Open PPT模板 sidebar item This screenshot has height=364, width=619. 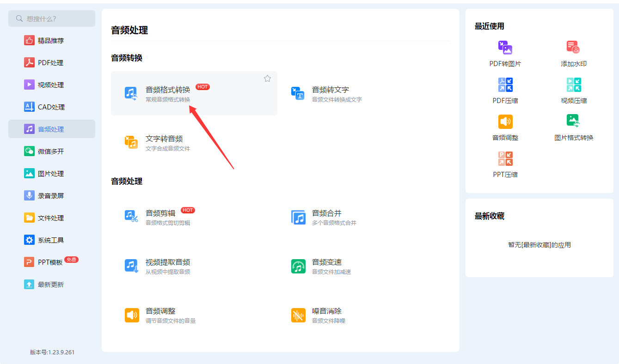(52, 262)
